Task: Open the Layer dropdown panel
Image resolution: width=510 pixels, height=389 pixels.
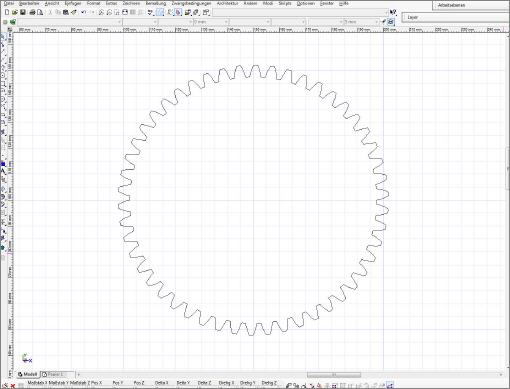Action: tap(455, 17)
